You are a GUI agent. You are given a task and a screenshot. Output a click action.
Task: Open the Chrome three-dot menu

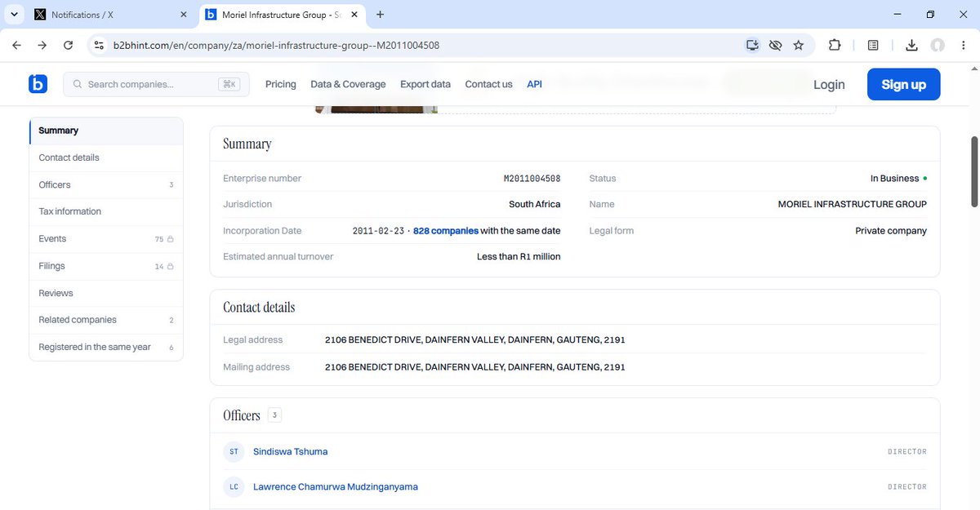(x=963, y=46)
